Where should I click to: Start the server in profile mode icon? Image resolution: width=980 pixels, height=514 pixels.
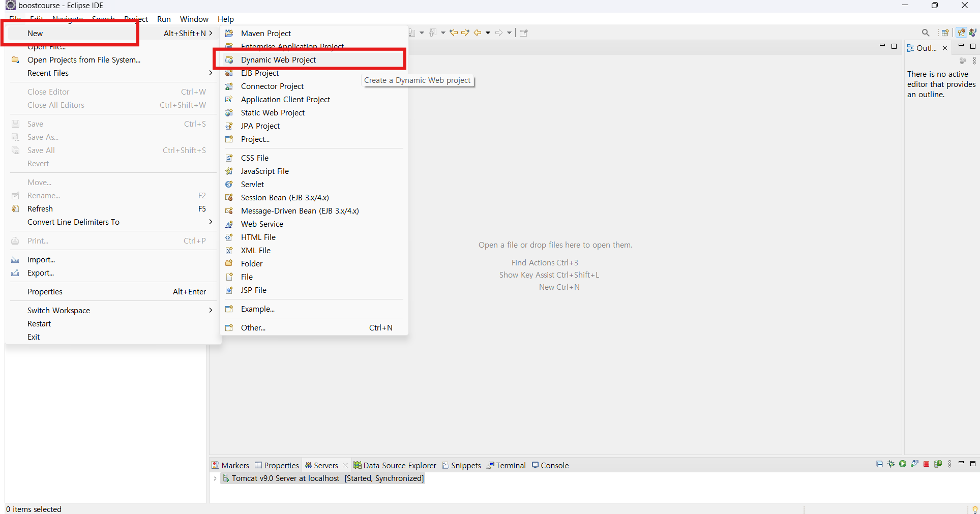(x=914, y=464)
